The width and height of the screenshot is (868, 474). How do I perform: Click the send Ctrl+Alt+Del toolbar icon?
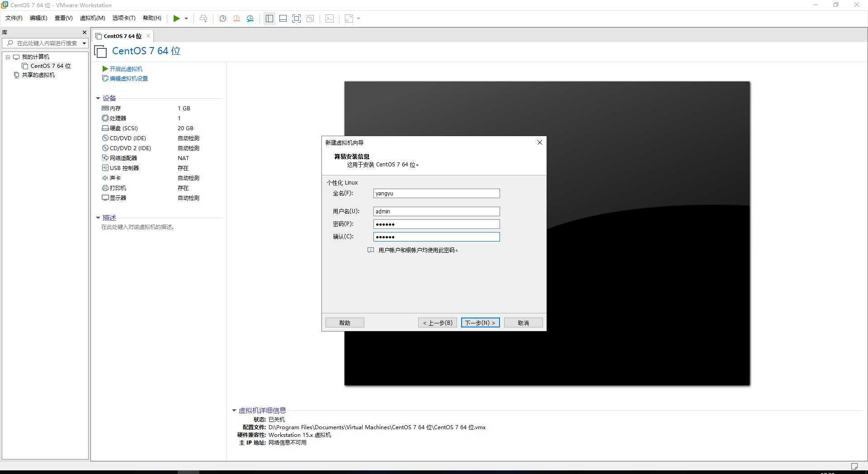203,19
